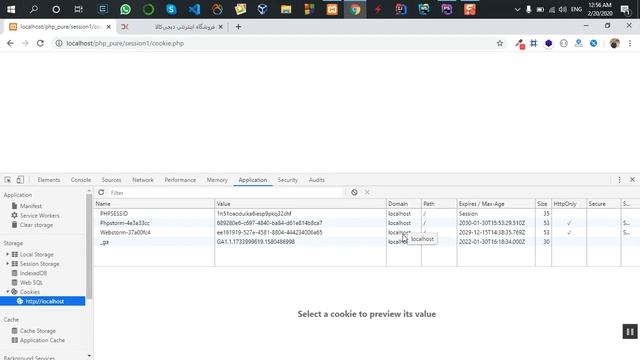Screen dimensions: 640x360
Task: Click the hash extension icon in Chrome toolbar
Action: [533, 43]
